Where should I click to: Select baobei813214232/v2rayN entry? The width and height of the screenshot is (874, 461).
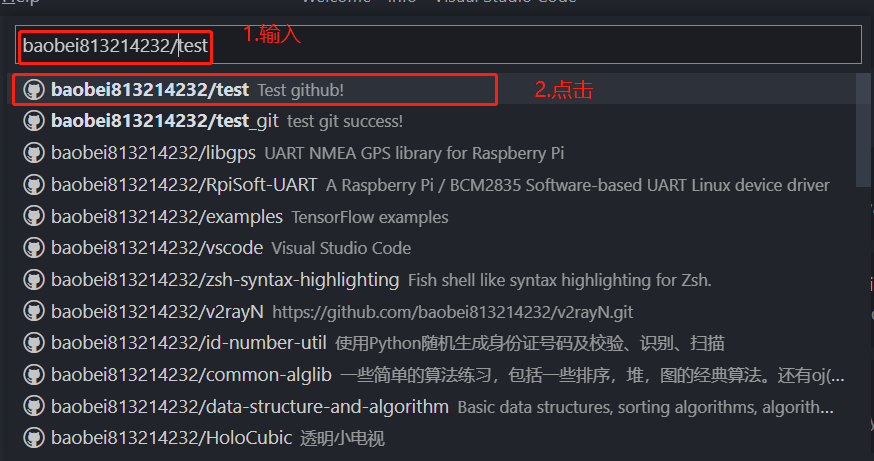(157, 311)
